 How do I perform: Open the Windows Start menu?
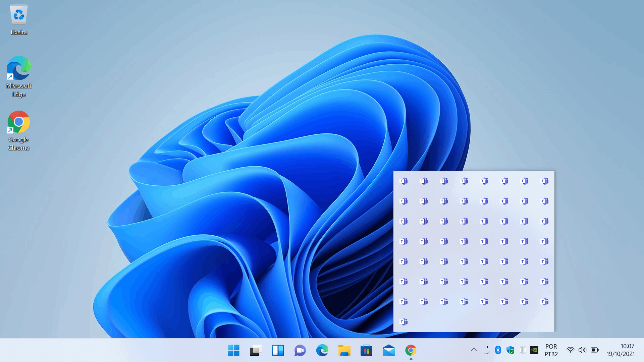point(233,350)
